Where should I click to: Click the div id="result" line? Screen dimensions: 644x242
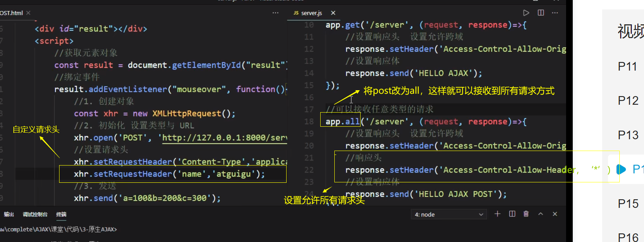click(91, 29)
